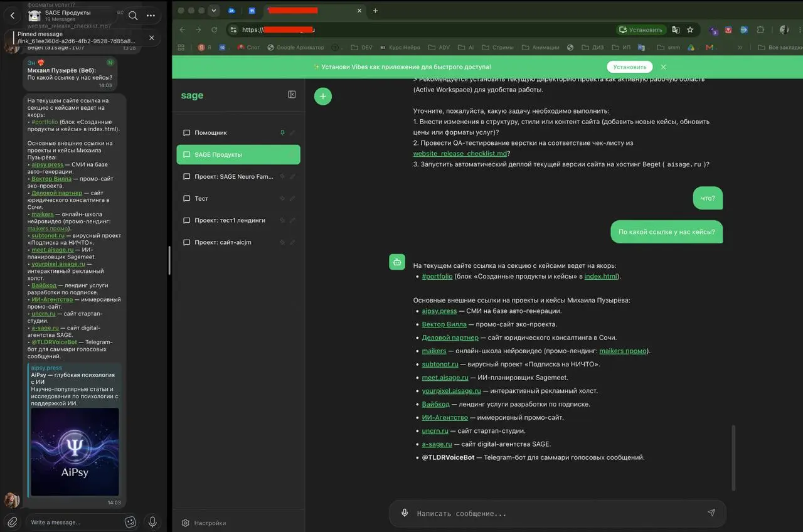Open the AiPsy link preview image in Telegram
This screenshot has width=803, height=532.
[x=75, y=452]
